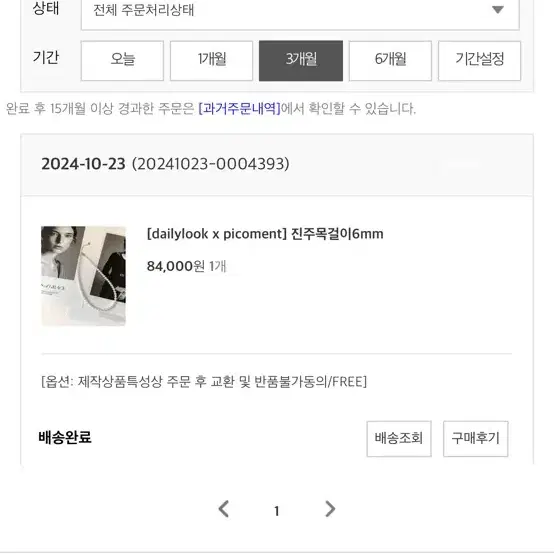Go to next page arrow

coord(330,509)
